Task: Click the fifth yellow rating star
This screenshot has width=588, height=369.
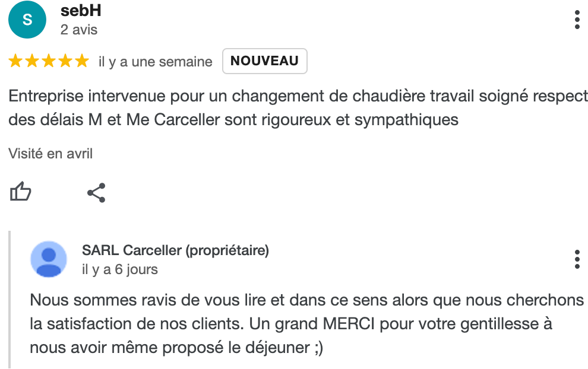Action: [x=82, y=61]
